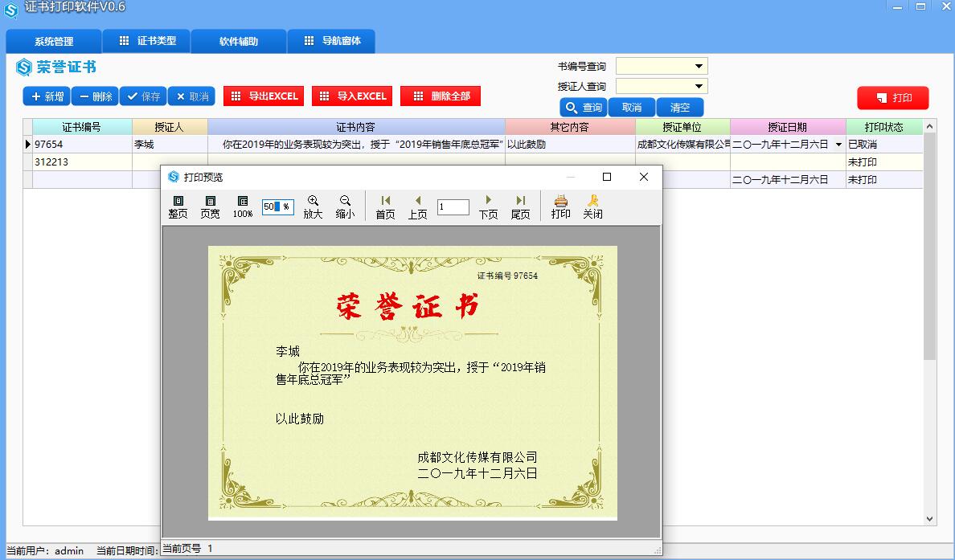
Task: Set preview zoom to 100%
Action: pyautogui.click(x=243, y=207)
